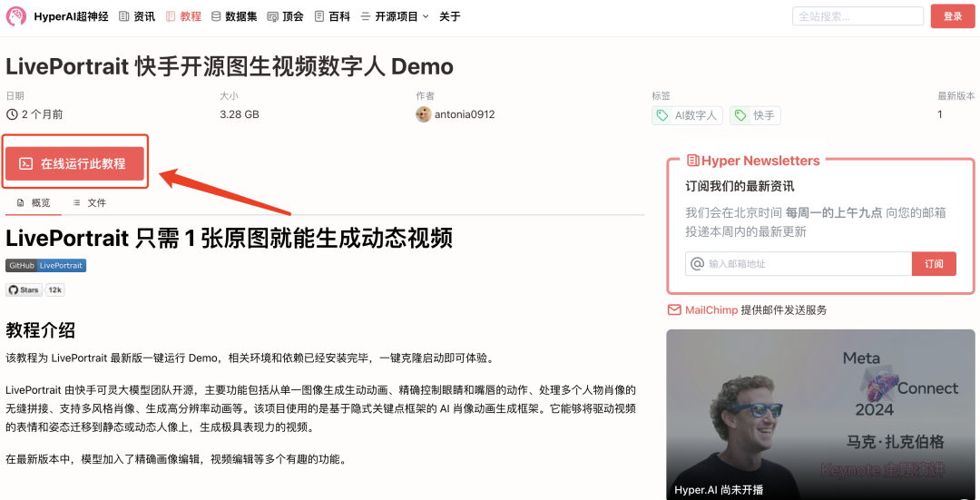
Task: Click the newsletter email address field
Action: coord(799,264)
